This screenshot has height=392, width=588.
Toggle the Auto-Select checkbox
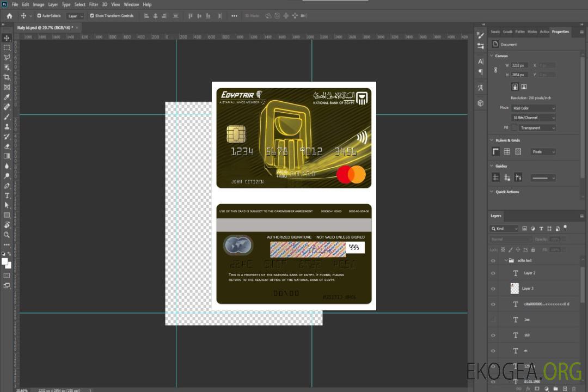(39, 16)
